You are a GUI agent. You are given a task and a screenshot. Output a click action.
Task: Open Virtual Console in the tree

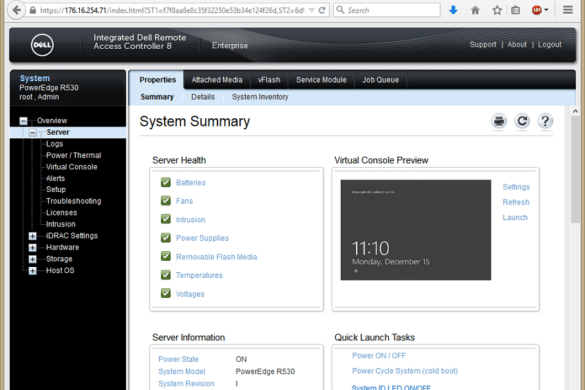[x=72, y=167]
